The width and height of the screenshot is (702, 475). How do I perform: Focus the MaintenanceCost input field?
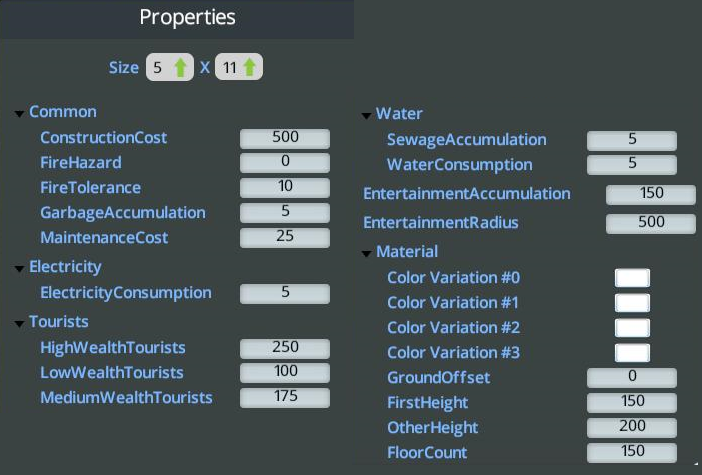click(285, 238)
